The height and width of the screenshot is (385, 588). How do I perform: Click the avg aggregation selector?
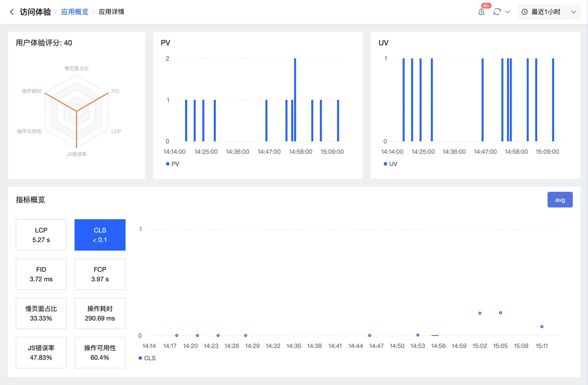560,200
